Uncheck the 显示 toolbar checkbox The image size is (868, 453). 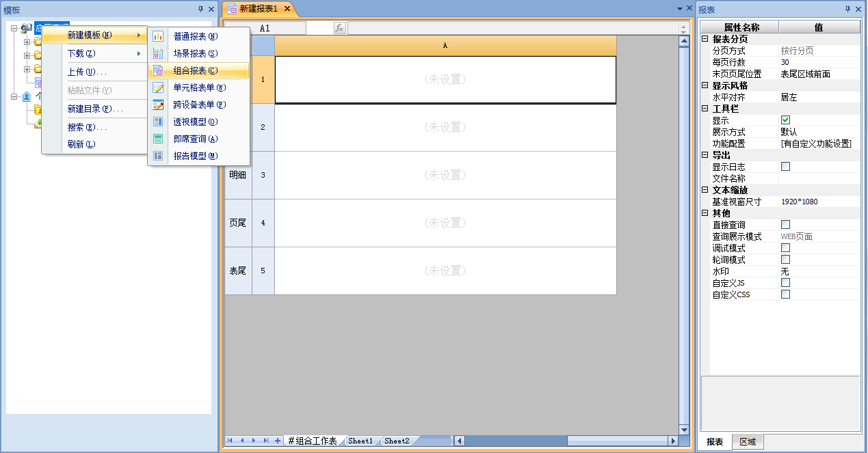pyautogui.click(x=785, y=120)
